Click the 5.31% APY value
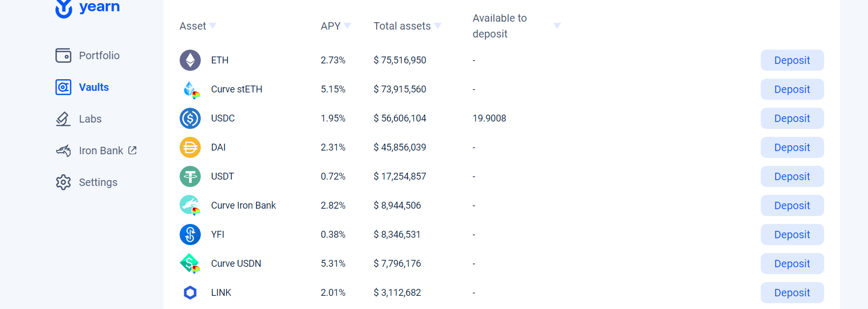The width and height of the screenshot is (868, 309). [x=333, y=264]
